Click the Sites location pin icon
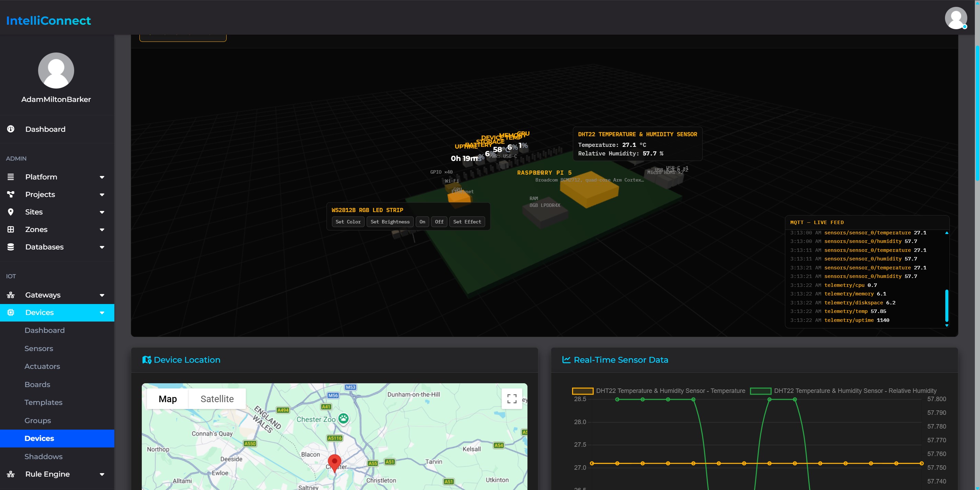Screen dimensions: 980x490 (x=11, y=212)
